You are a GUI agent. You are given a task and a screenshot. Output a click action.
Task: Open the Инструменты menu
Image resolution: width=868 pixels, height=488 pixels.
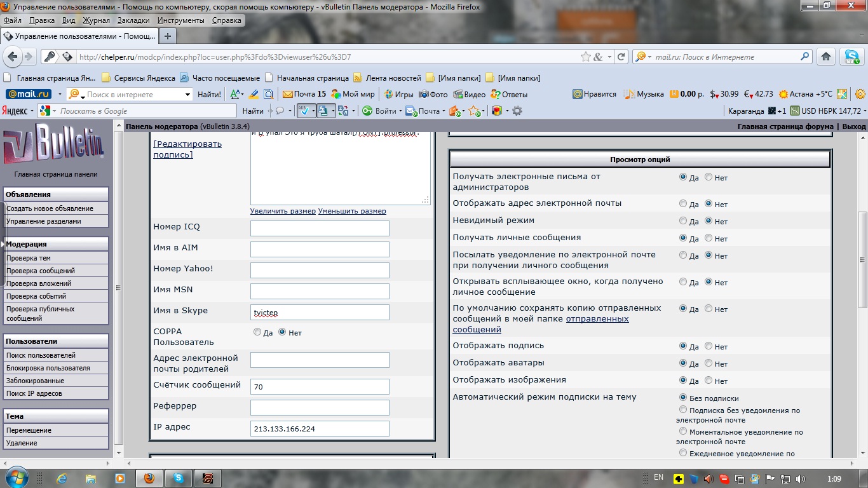coord(180,20)
